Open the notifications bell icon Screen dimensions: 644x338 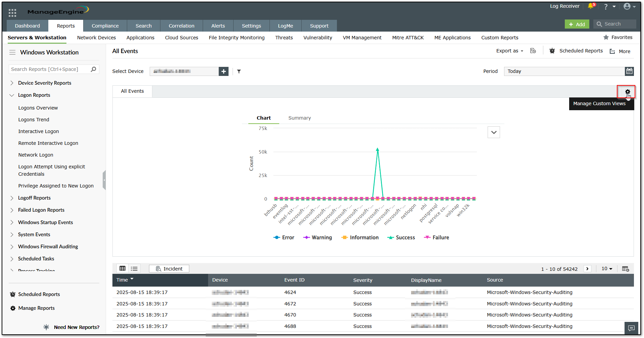[x=591, y=6]
